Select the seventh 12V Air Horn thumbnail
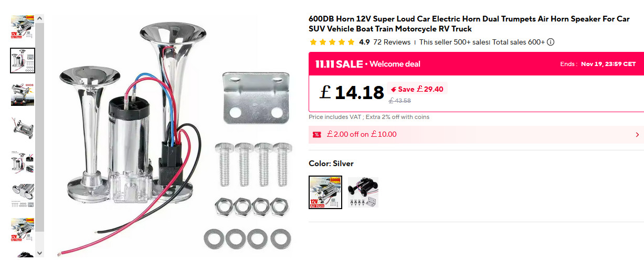The height and width of the screenshot is (272, 644). 23,230
